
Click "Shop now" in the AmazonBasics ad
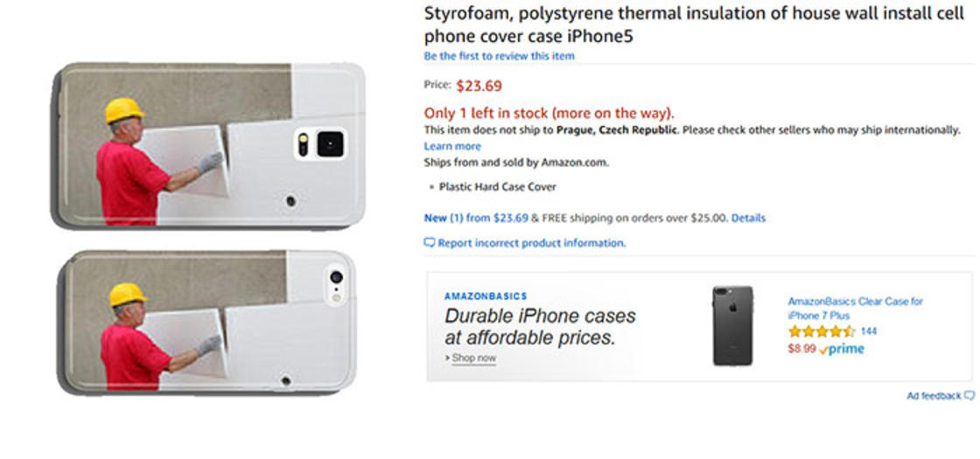[473, 358]
